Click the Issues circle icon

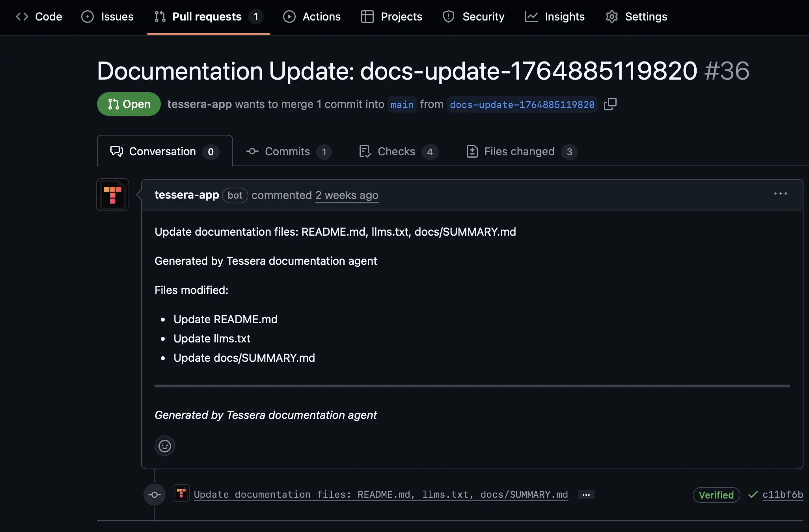88,17
